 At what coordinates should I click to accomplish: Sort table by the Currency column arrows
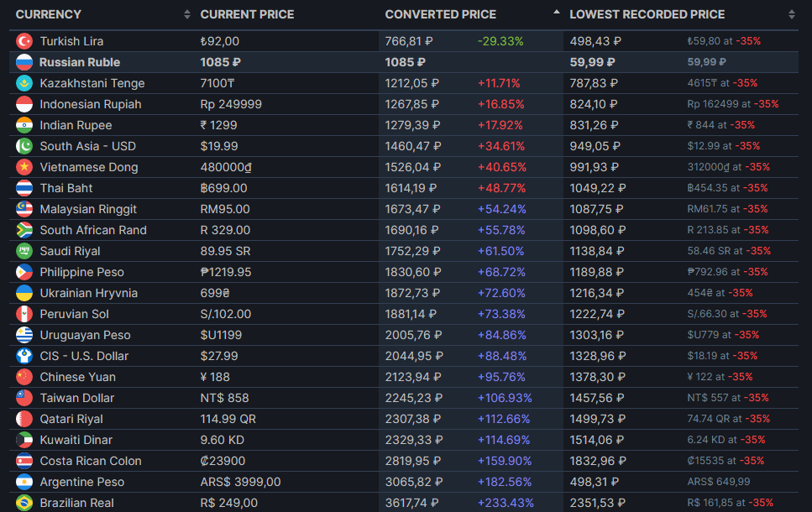pyautogui.click(x=187, y=14)
